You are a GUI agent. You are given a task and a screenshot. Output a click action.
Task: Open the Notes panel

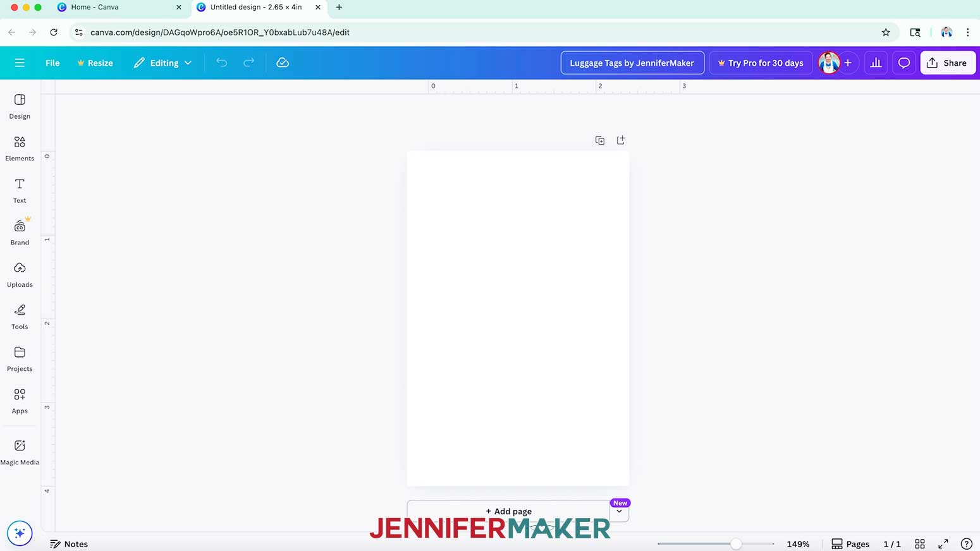(x=69, y=544)
